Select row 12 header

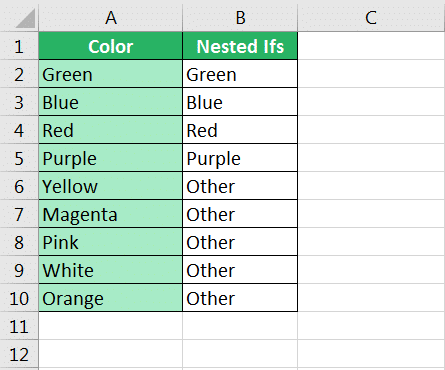pos(19,354)
